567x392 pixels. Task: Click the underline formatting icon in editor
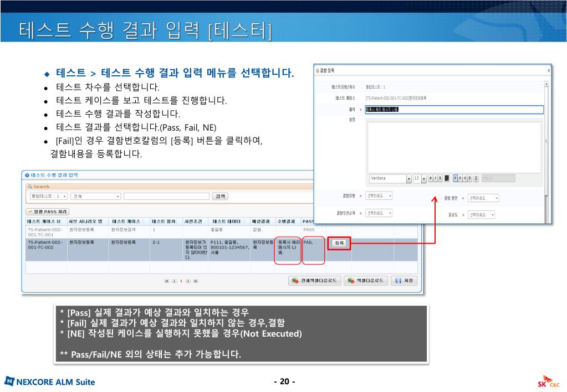[441, 178]
